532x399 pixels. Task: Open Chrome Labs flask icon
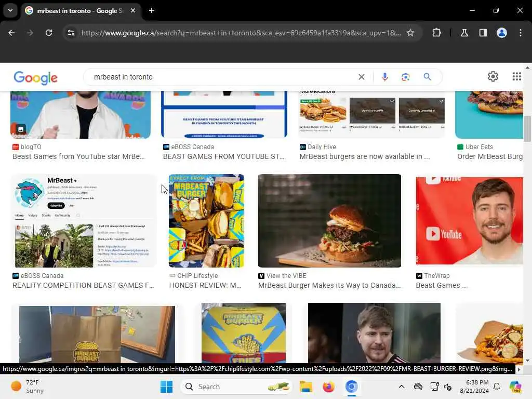click(x=464, y=33)
